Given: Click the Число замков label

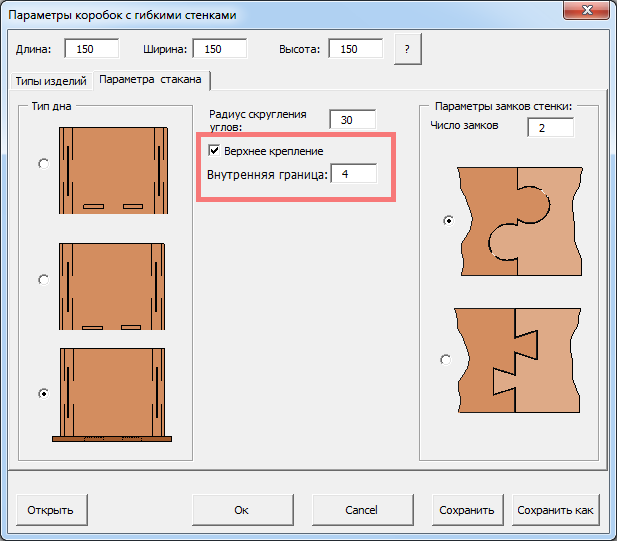Looking at the screenshot, I should (x=464, y=125).
